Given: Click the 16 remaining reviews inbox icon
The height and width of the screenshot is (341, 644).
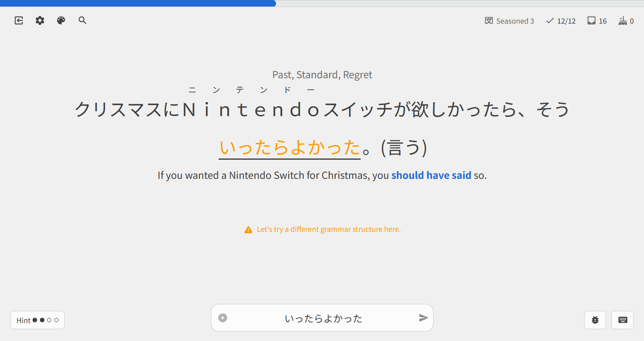Looking at the screenshot, I should point(597,21).
